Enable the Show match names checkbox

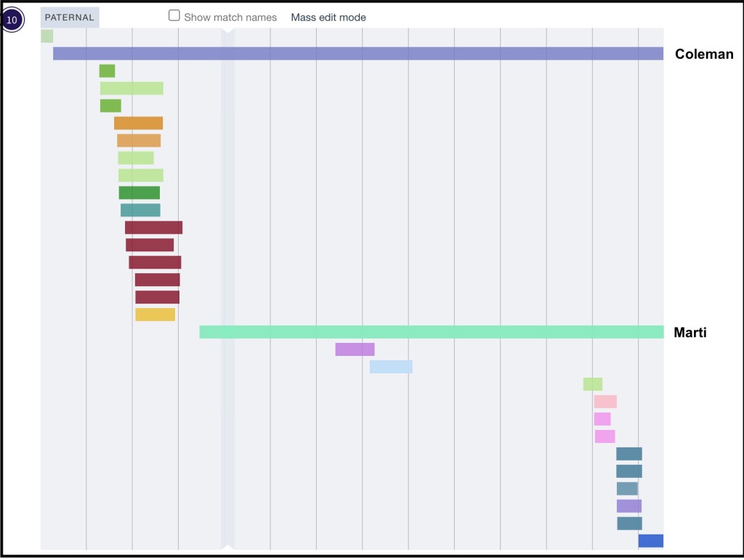(x=174, y=16)
